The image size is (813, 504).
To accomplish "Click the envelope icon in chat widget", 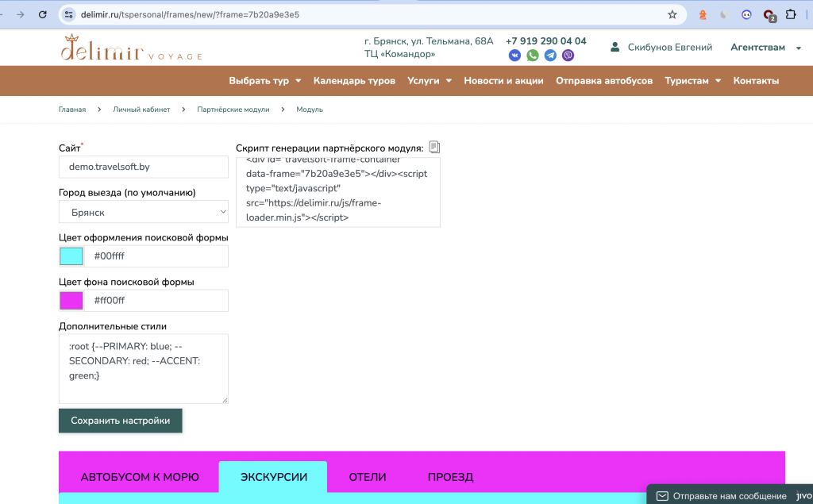I will pos(662,496).
